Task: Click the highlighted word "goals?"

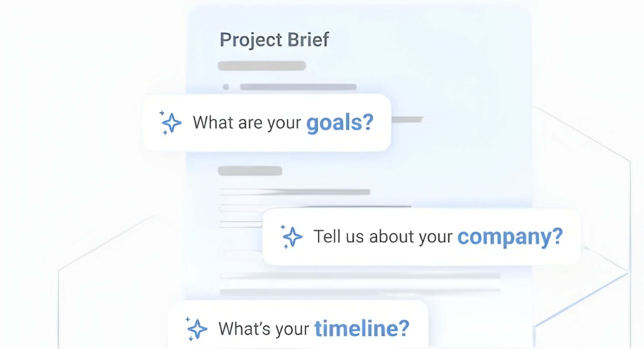Action: 340,123
